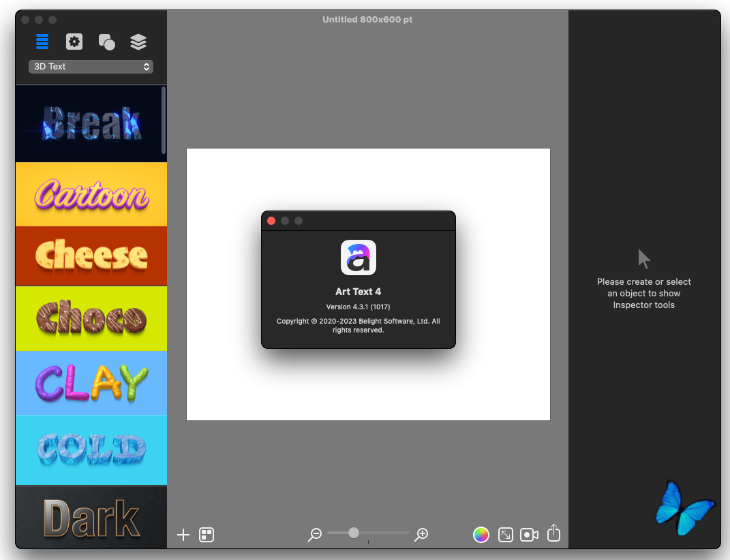Image resolution: width=730 pixels, height=560 pixels.
Task: Choose the Choco text style
Action: click(91, 318)
